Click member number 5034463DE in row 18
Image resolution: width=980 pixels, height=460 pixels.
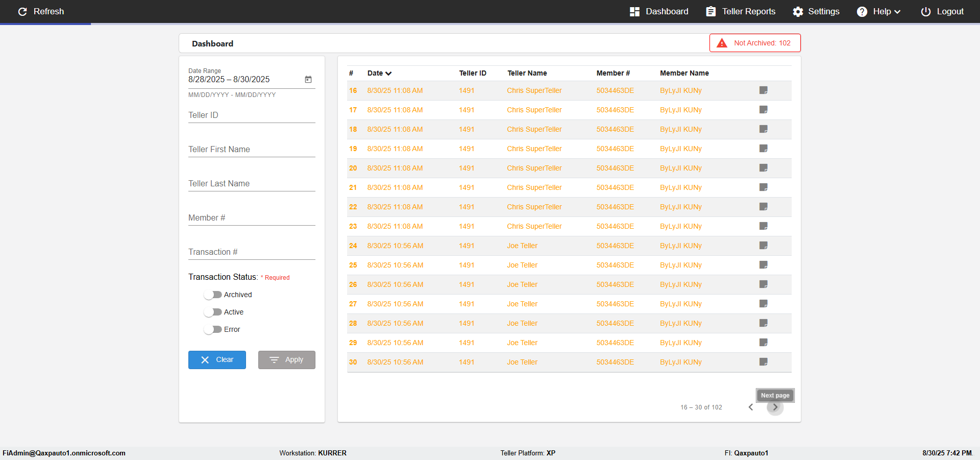pyautogui.click(x=615, y=129)
